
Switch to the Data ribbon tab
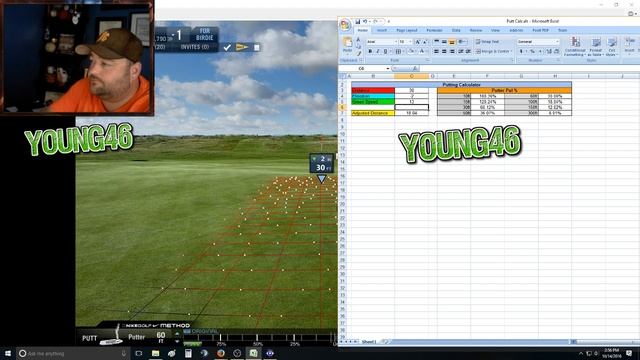[x=456, y=31]
